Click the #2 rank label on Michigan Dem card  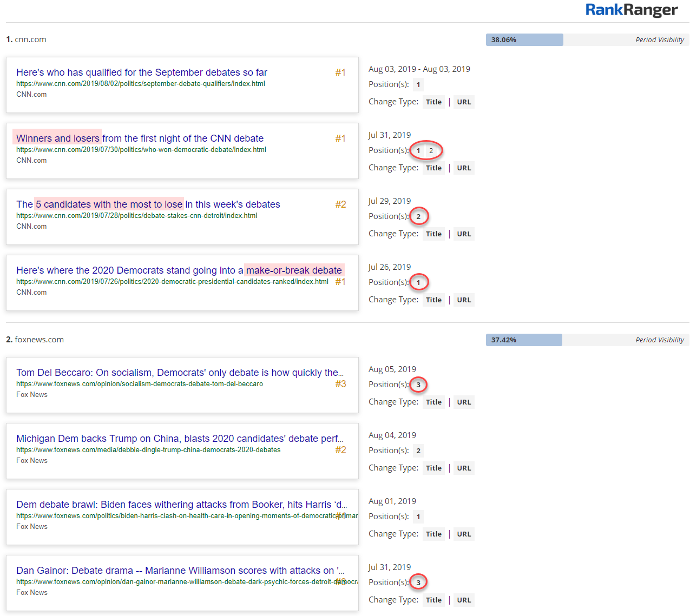coord(340,450)
